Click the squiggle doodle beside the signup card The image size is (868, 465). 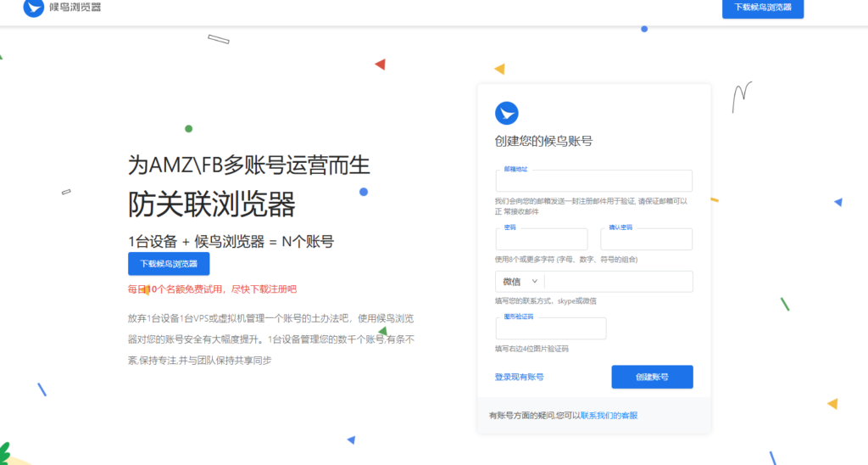(x=742, y=90)
